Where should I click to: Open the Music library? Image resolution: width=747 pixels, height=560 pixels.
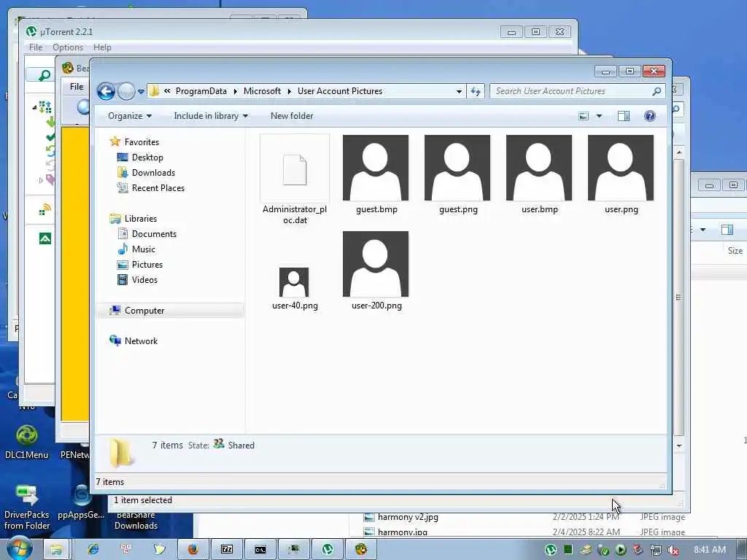[x=143, y=249]
